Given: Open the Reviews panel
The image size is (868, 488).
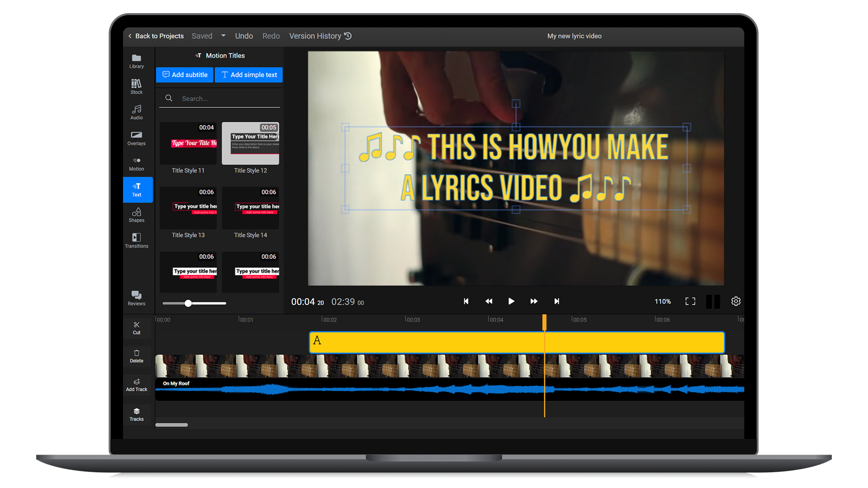Looking at the screenshot, I should pos(137,298).
